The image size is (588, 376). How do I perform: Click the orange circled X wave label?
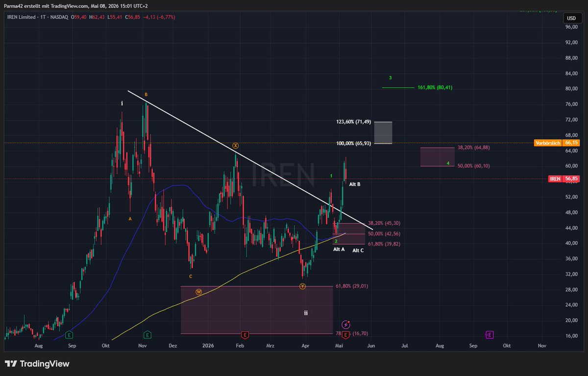pos(236,146)
